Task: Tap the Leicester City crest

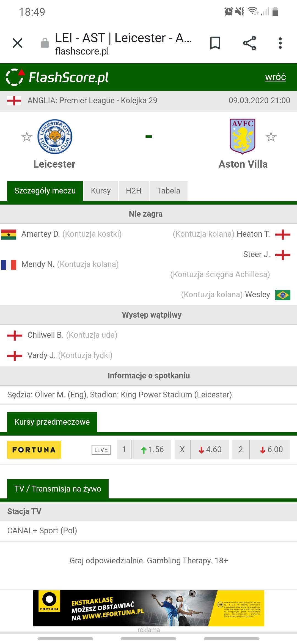Action: coord(55,137)
